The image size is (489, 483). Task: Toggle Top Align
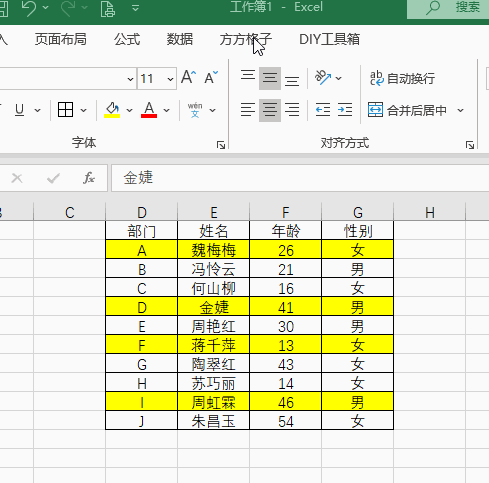coord(248,78)
